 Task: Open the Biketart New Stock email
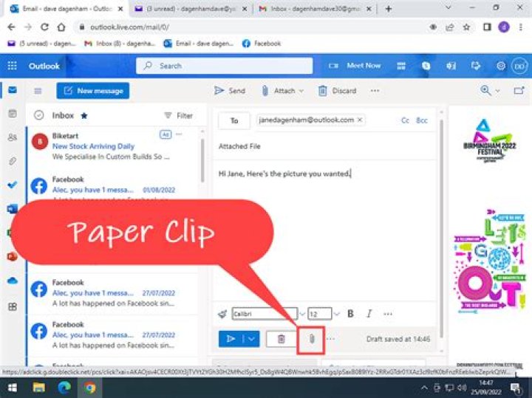coord(114,146)
